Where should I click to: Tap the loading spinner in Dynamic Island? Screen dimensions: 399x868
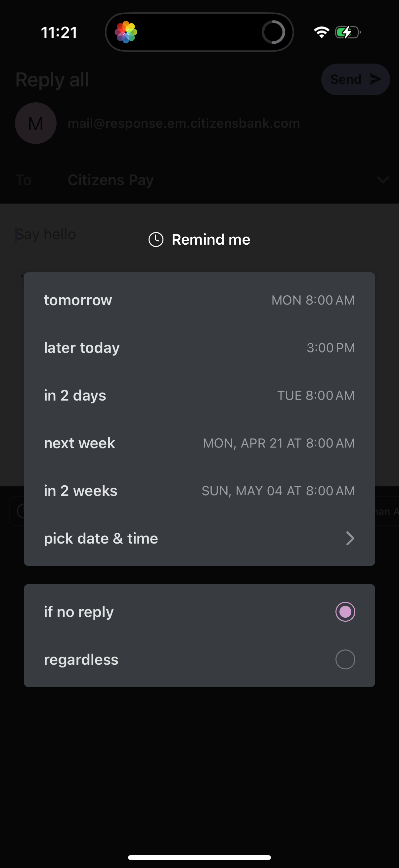[273, 32]
